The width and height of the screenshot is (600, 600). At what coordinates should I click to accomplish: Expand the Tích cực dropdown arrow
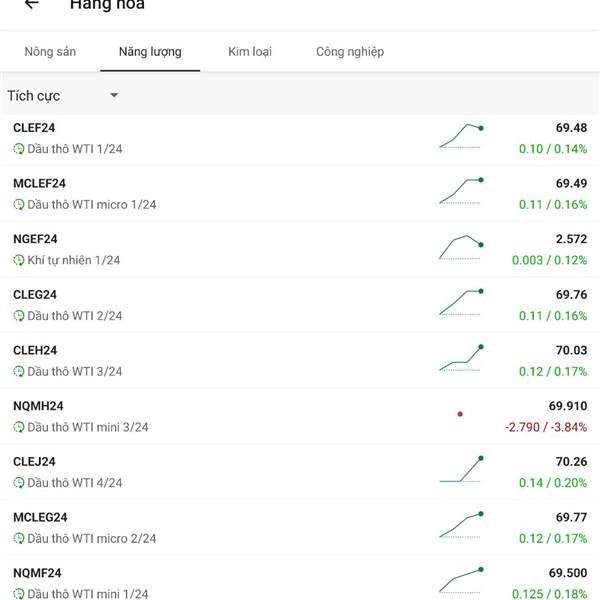point(114,95)
